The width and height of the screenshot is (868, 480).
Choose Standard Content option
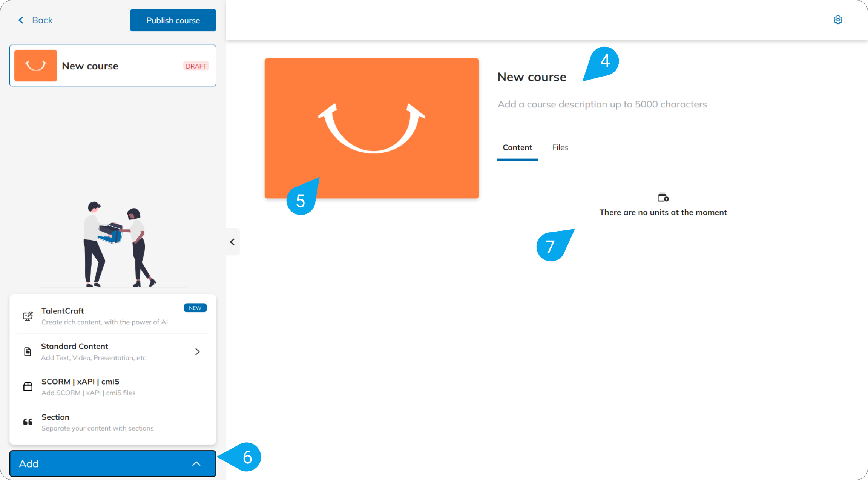pyautogui.click(x=113, y=352)
